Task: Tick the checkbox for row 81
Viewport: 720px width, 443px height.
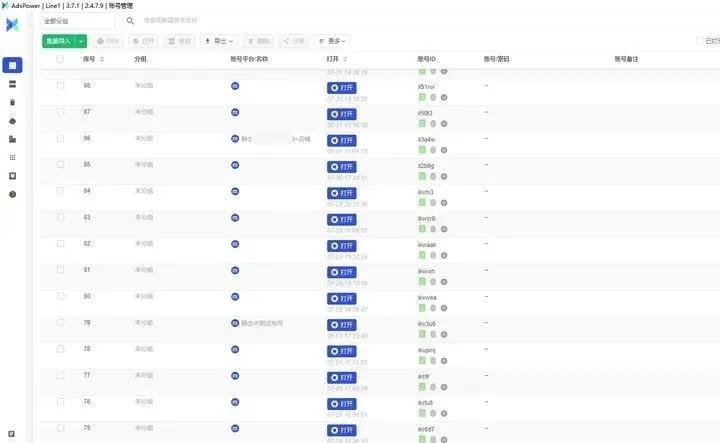Action: tap(60, 270)
